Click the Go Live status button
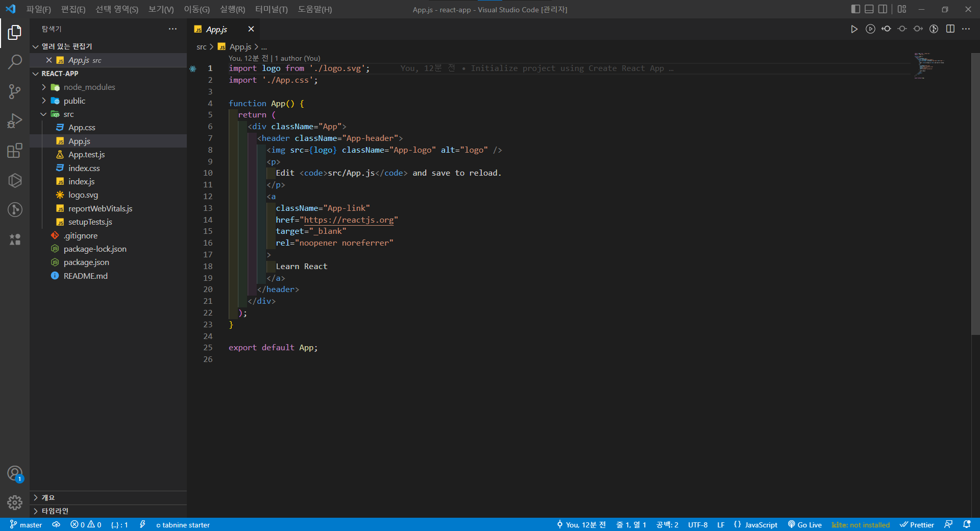Screen dimensions: 980x531 pos(805,525)
